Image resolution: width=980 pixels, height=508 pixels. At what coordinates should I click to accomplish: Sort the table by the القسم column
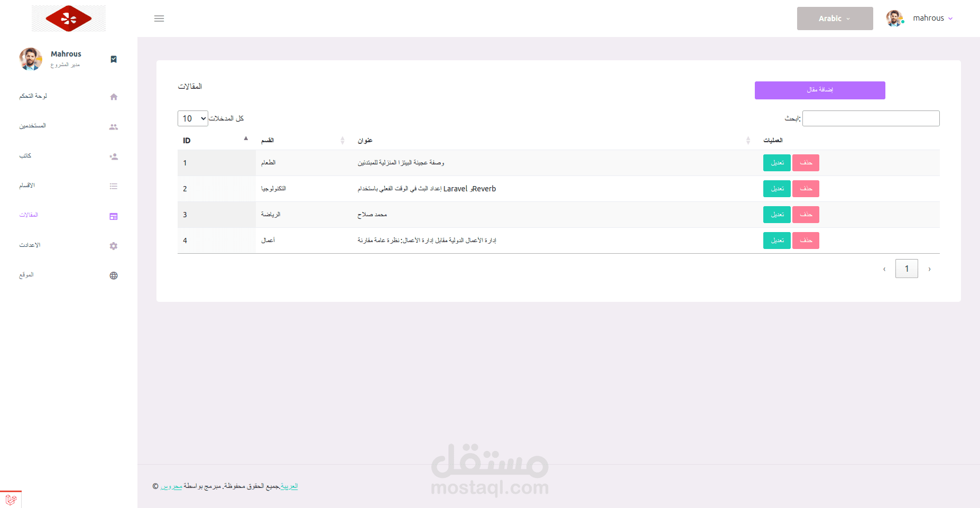tap(304, 140)
